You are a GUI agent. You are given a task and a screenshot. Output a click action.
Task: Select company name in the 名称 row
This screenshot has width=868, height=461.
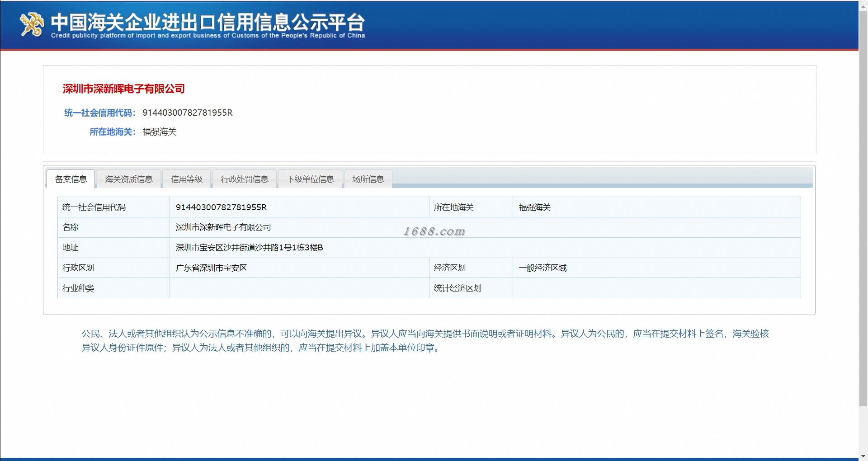(223, 227)
